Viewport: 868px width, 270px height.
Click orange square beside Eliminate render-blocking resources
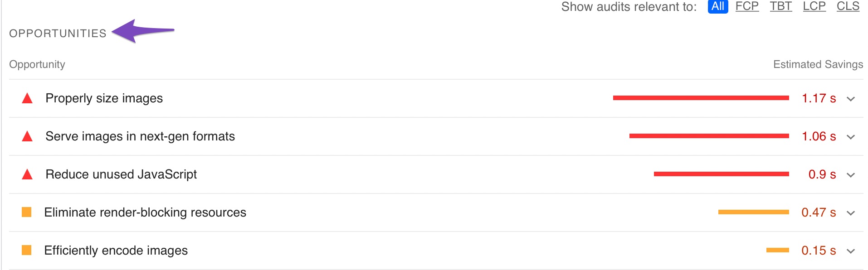[27, 212]
